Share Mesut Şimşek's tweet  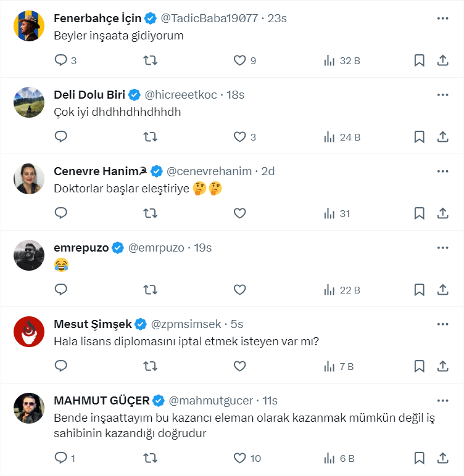(442, 366)
